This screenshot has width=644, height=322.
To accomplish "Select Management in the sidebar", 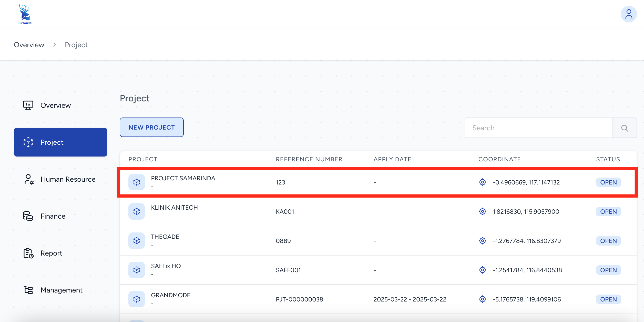I will click(61, 290).
